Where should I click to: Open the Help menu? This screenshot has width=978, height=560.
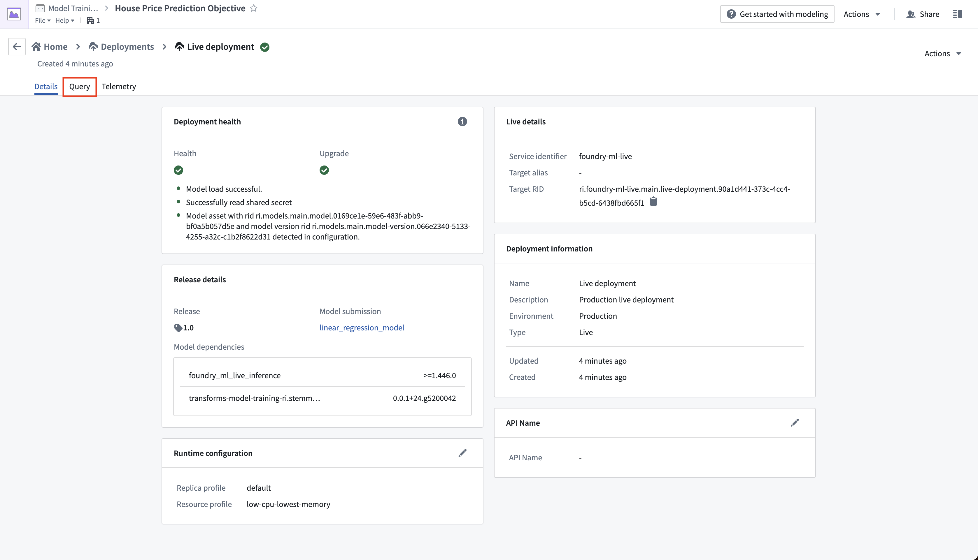[65, 20]
